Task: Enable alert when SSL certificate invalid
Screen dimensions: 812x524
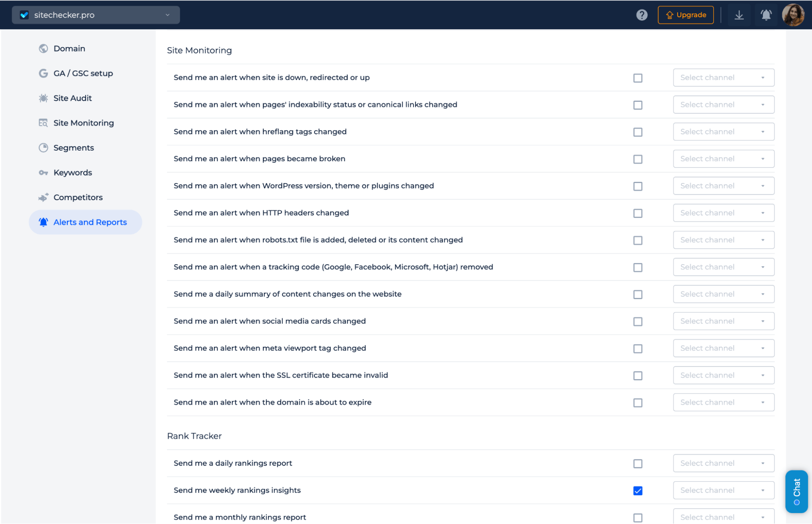Action: [x=638, y=375]
